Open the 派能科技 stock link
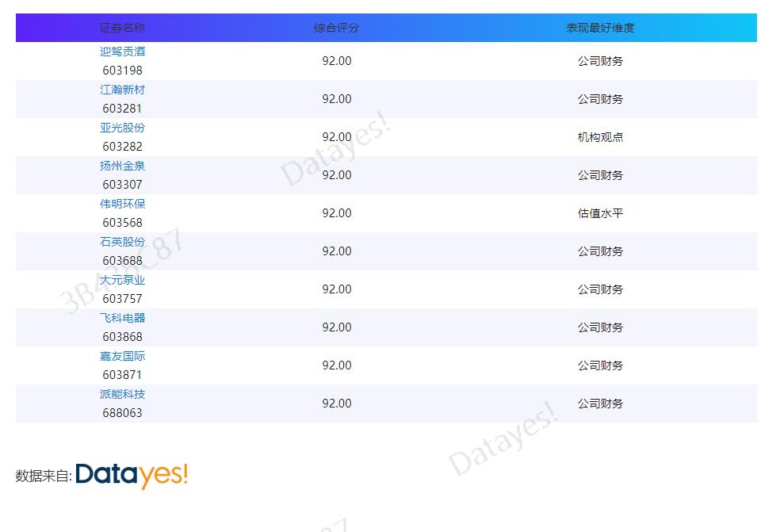 (122, 393)
